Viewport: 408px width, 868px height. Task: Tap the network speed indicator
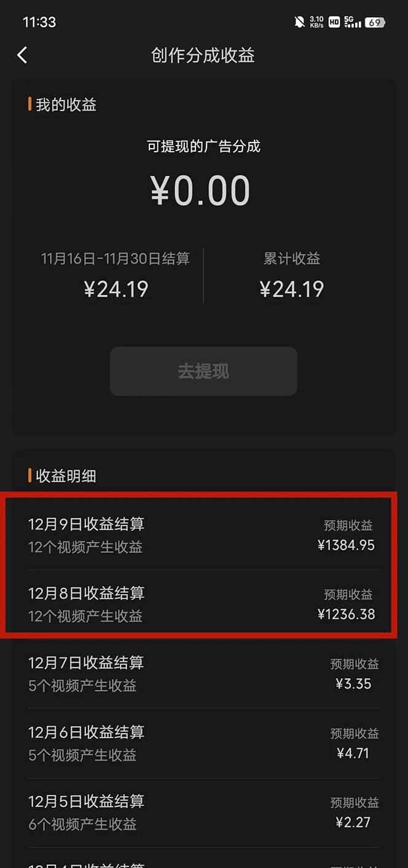click(317, 22)
